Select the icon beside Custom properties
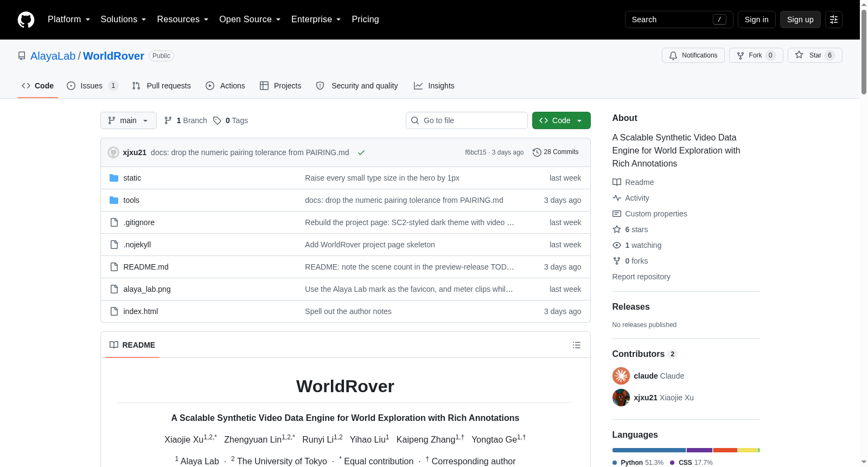The height and width of the screenshot is (467, 868). (617, 214)
